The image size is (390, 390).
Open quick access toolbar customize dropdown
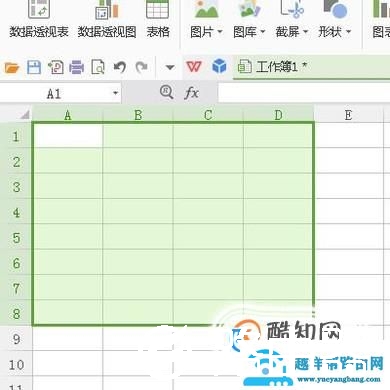click(x=170, y=68)
